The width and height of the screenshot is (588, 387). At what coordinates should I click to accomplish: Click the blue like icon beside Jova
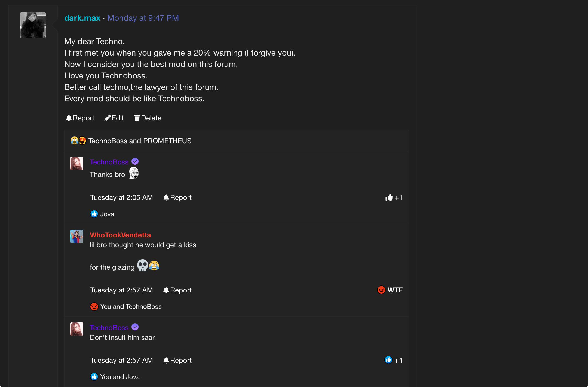click(x=94, y=214)
